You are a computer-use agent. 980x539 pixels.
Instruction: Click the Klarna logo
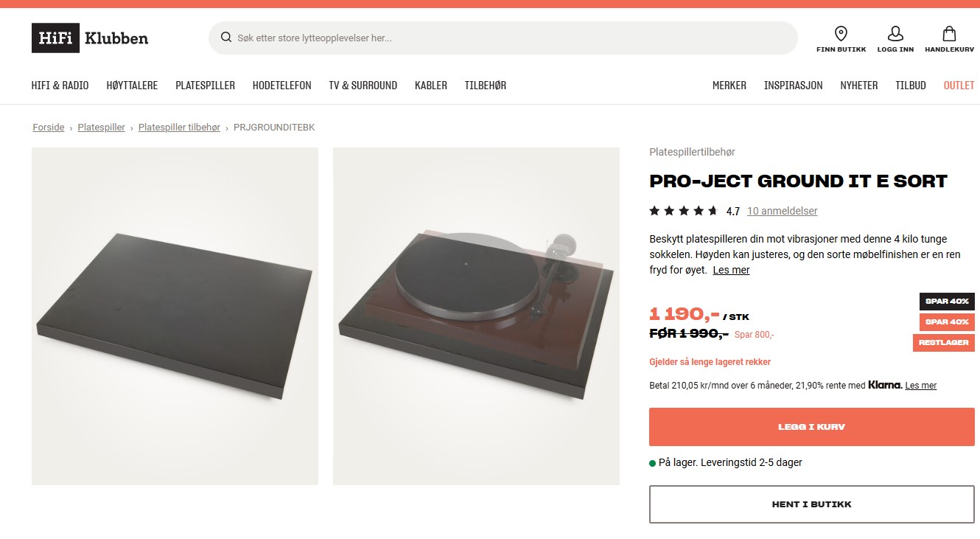click(x=885, y=385)
